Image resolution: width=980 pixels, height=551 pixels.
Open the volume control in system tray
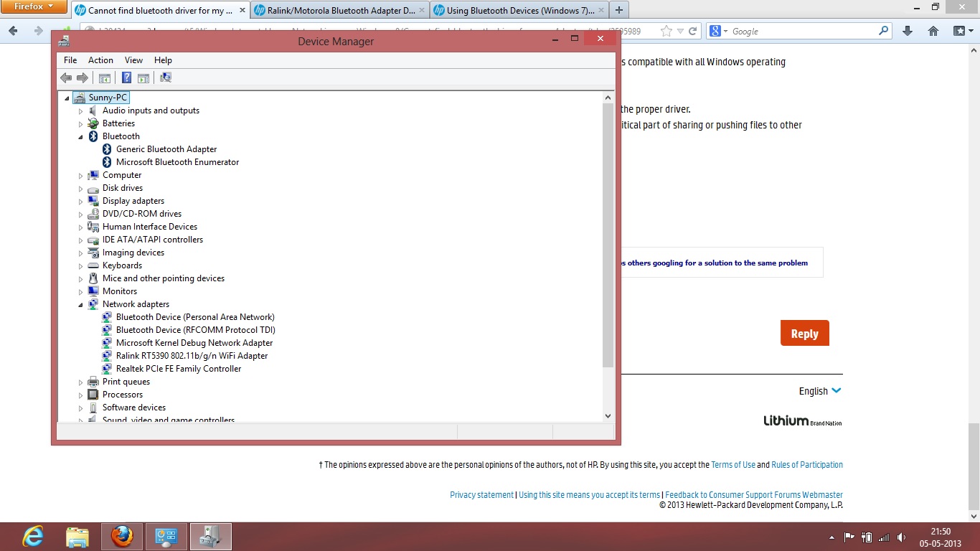pos(901,537)
